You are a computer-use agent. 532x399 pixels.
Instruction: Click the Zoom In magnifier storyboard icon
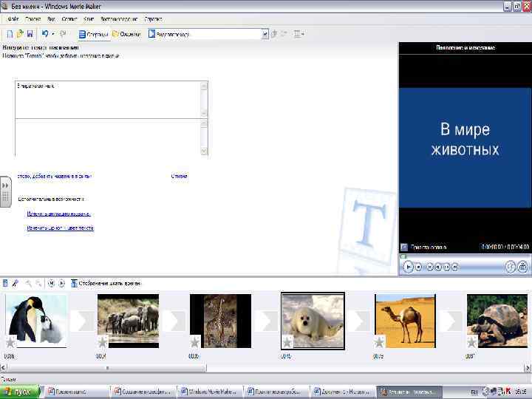click(29, 283)
